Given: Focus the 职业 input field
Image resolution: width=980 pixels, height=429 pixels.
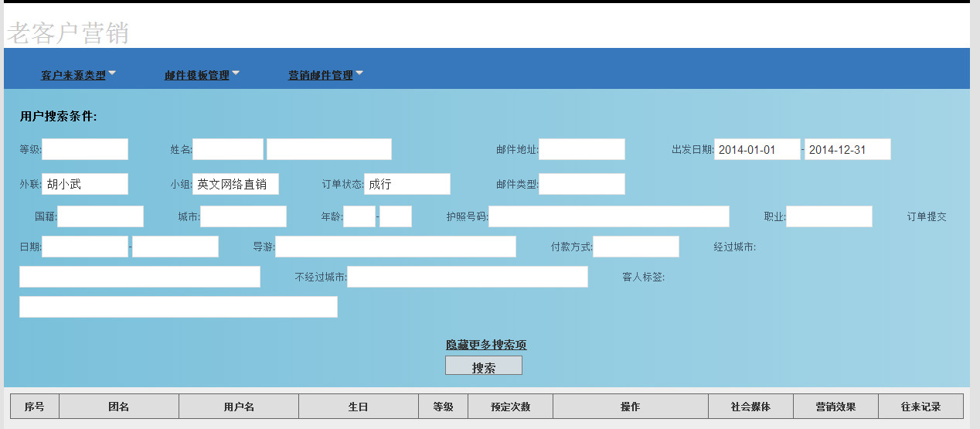Looking at the screenshot, I should coord(829,216).
